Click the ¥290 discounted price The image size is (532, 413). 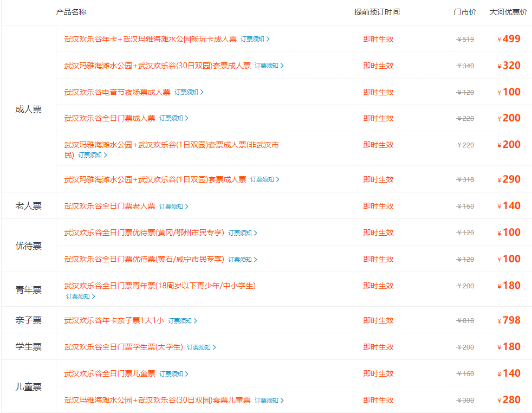[x=509, y=179]
